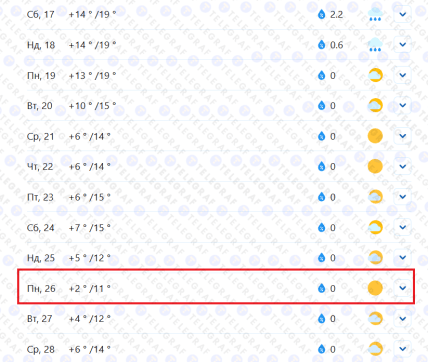Screen dimensions: 428x362
Task: Select the date label Сб, 17
Action: point(40,15)
